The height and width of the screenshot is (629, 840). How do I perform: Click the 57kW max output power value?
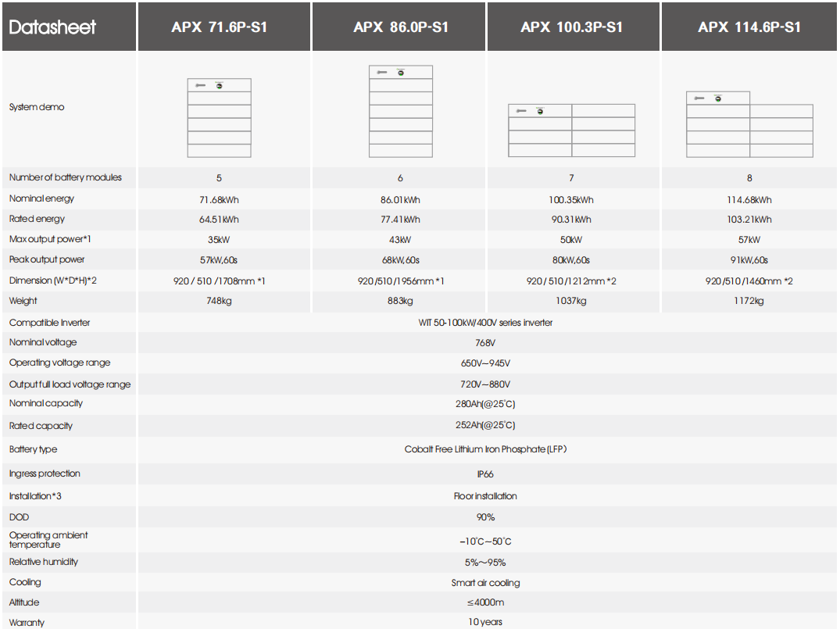click(749, 240)
